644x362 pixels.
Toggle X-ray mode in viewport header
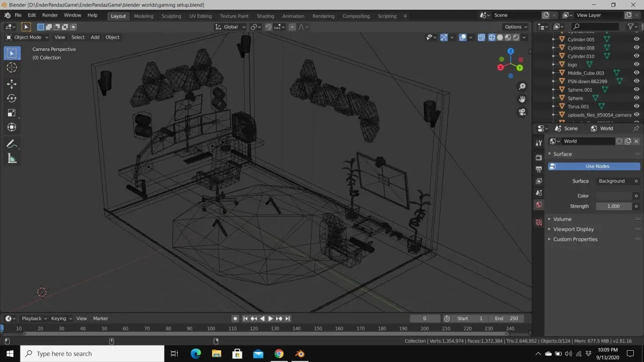(481, 38)
